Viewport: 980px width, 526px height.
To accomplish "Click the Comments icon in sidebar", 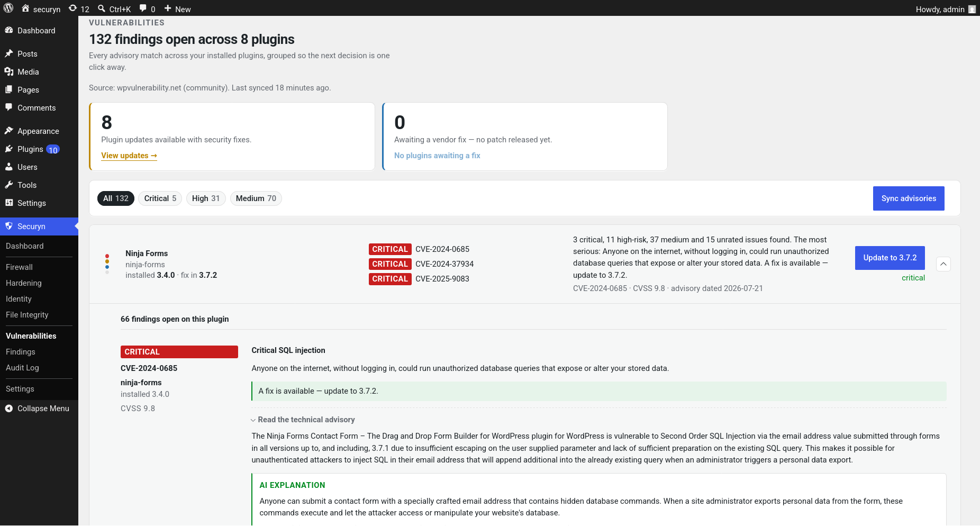I will pyautogui.click(x=9, y=107).
